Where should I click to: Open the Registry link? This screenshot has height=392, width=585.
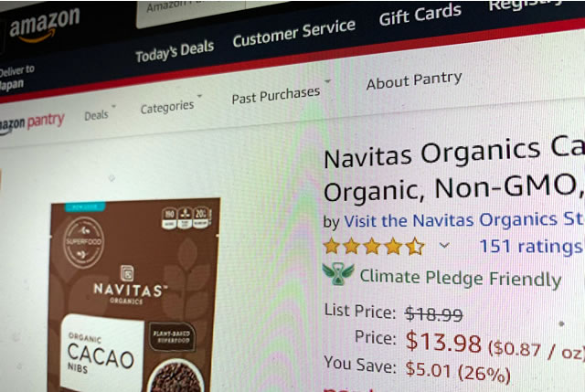click(x=526, y=5)
